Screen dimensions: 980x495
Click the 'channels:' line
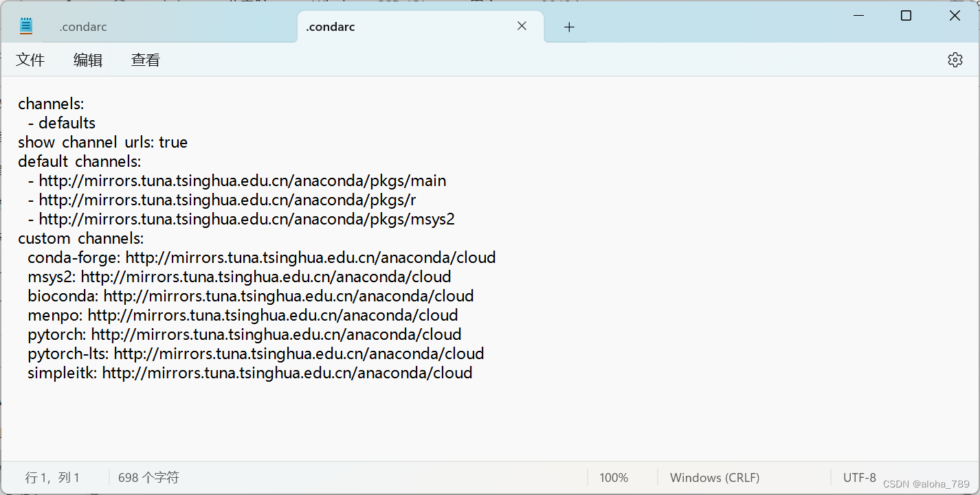(51, 104)
